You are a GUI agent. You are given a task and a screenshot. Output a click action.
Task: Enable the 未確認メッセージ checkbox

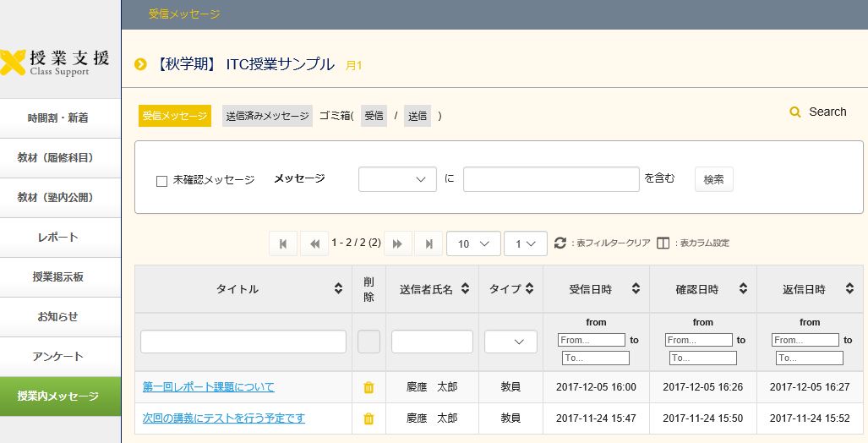pyautogui.click(x=162, y=181)
